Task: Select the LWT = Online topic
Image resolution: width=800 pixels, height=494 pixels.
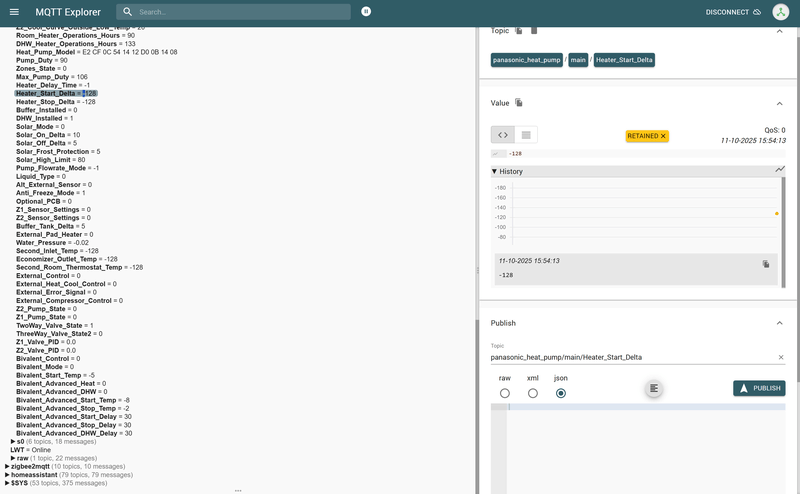Action: (x=30, y=450)
